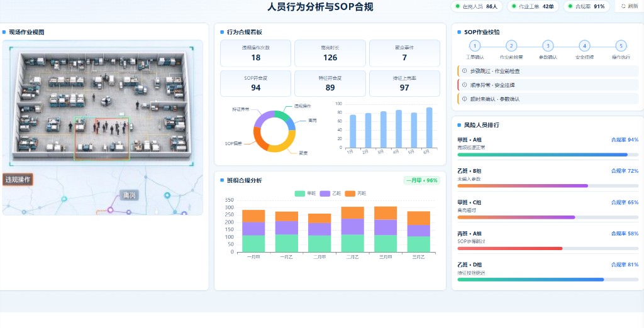644x328 pixels.
Task: Click the orange SOP segment of the donut chart
Action: click(260, 138)
